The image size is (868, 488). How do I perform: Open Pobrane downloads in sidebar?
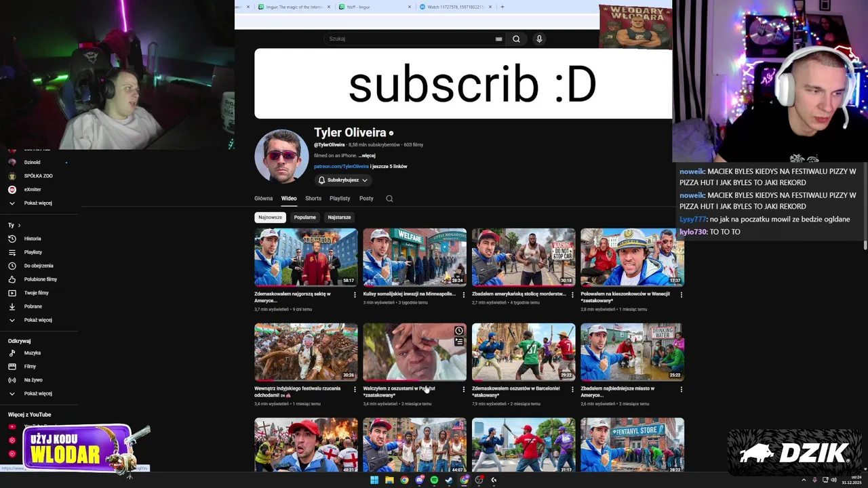[33, 306]
